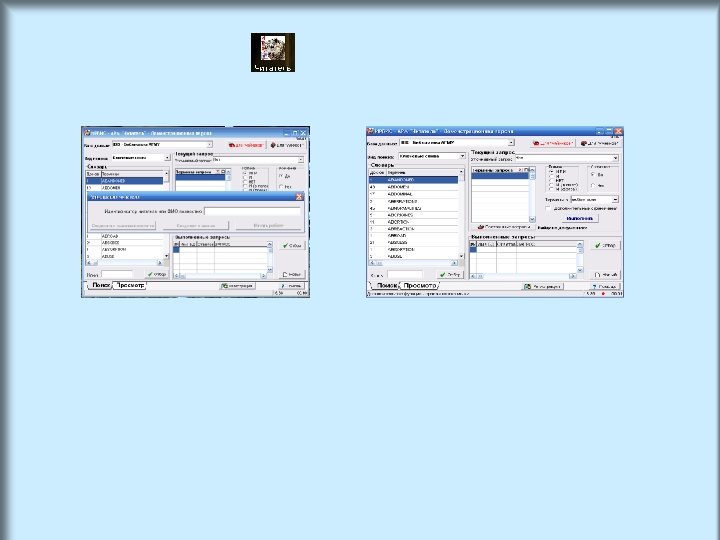The height and width of the screenshot is (540, 720).
Task: Click first disabled button in left window dialog
Action: (123, 225)
